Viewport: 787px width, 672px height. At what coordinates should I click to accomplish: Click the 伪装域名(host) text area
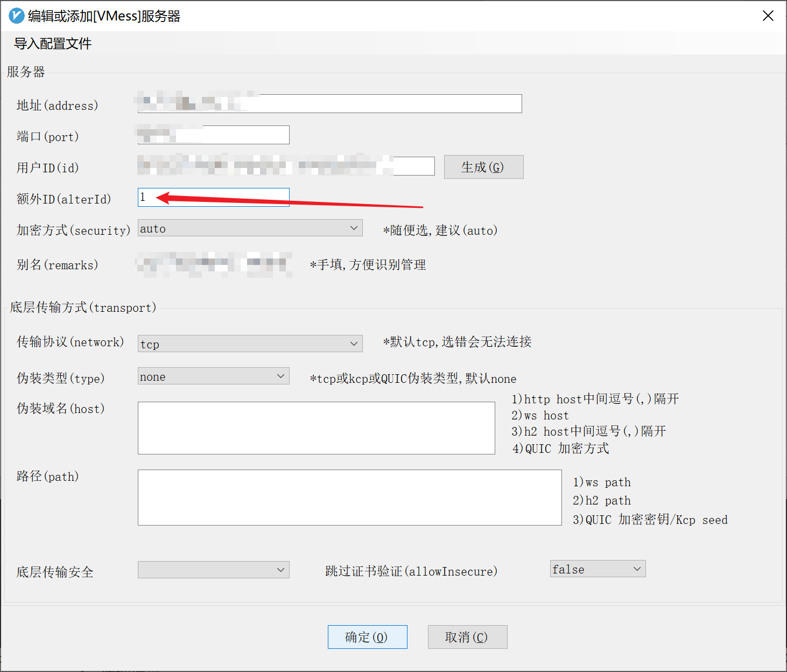click(316, 428)
